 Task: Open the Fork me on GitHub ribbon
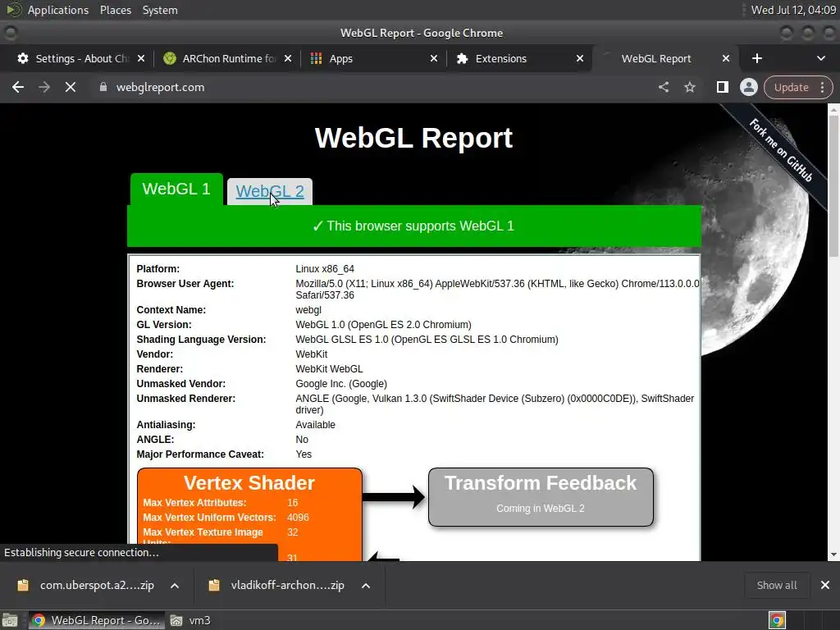coord(781,150)
